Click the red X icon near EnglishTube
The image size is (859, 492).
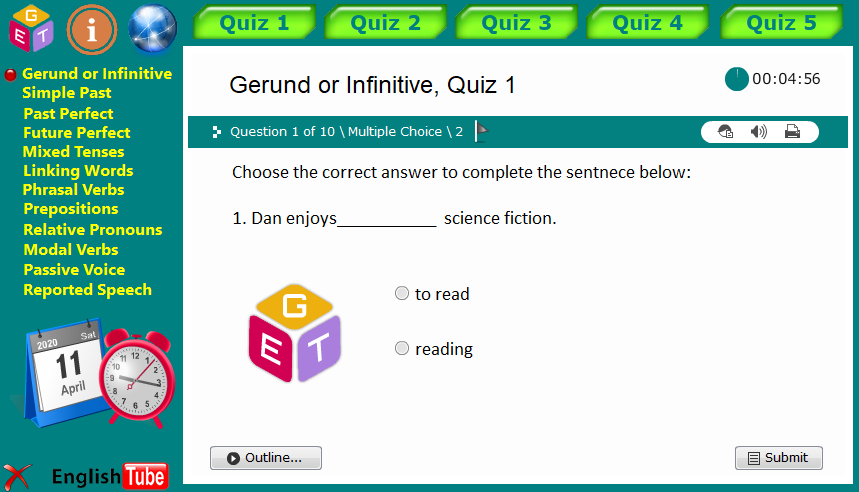17,476
